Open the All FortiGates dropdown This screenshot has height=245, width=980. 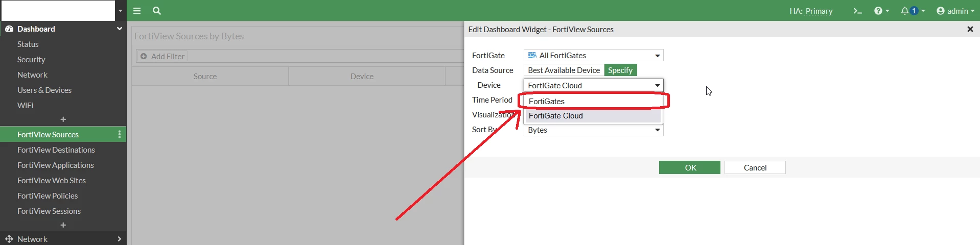593,55
